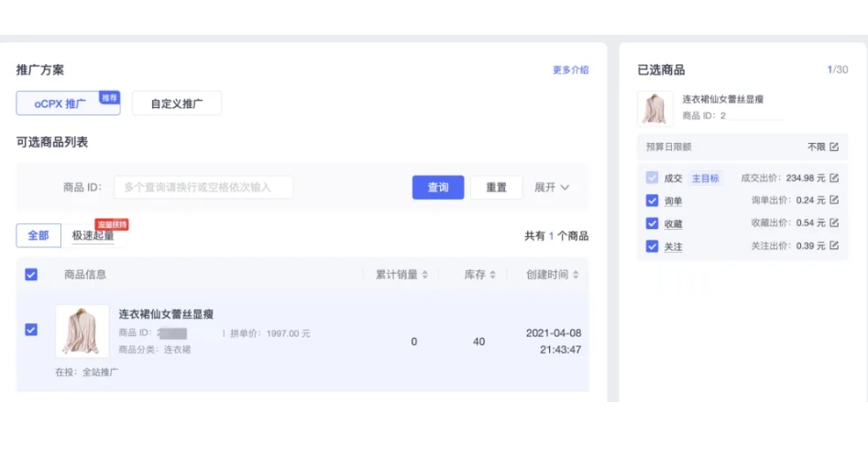Sort by 创建时间 column arrows
Image resolution: width=868 pixels, height=457 pixels.
pyautogui.click(x=576, y=275)
